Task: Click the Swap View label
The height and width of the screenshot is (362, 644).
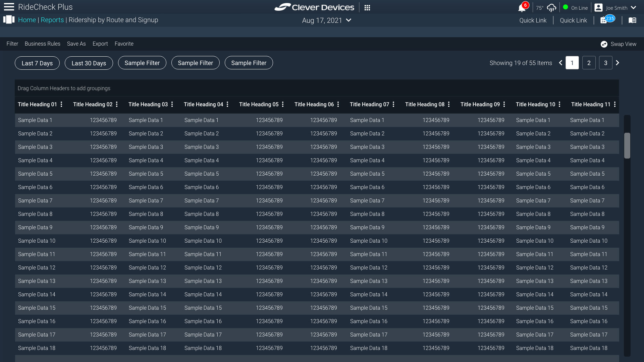Action: pyautogui.click(x=624, y=44)
